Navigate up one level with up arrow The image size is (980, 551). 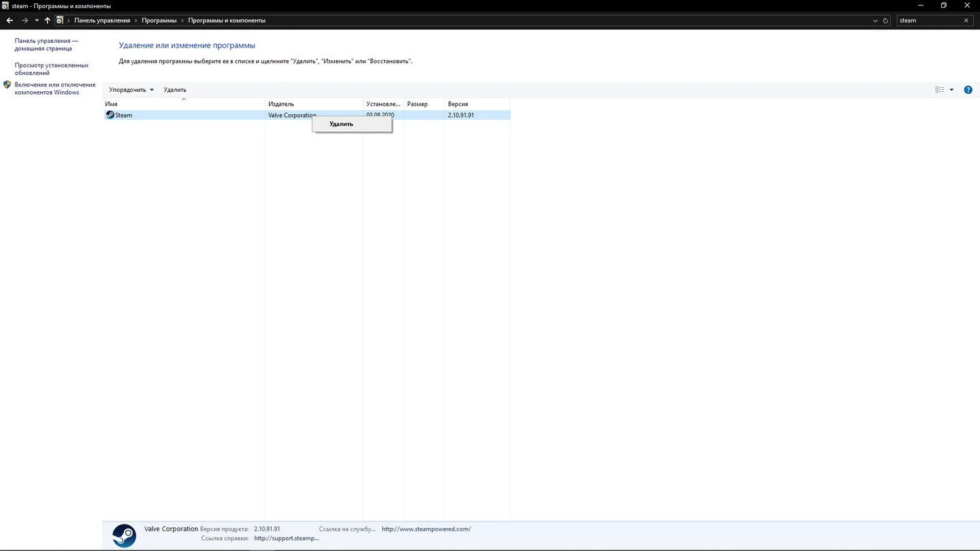48,20
